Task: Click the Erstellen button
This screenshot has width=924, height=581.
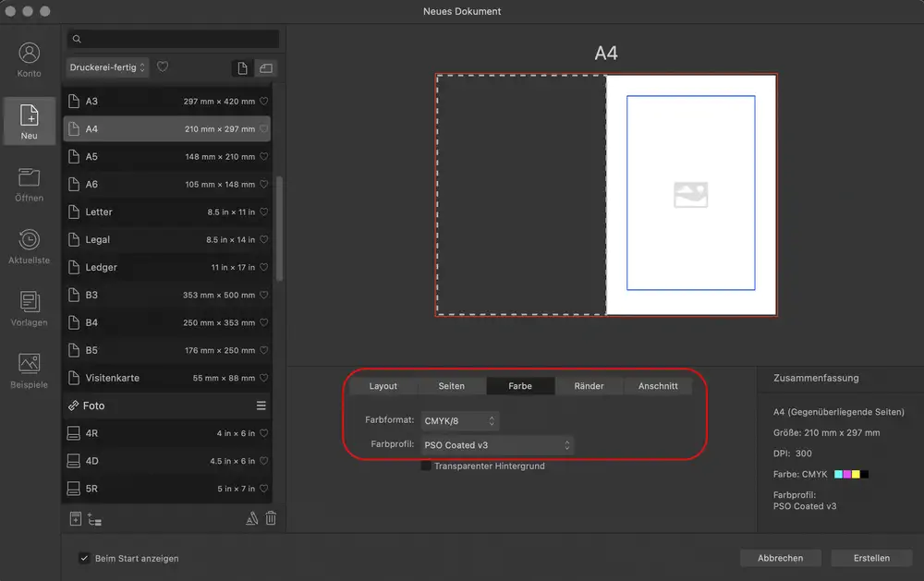Action: (871, 558)
